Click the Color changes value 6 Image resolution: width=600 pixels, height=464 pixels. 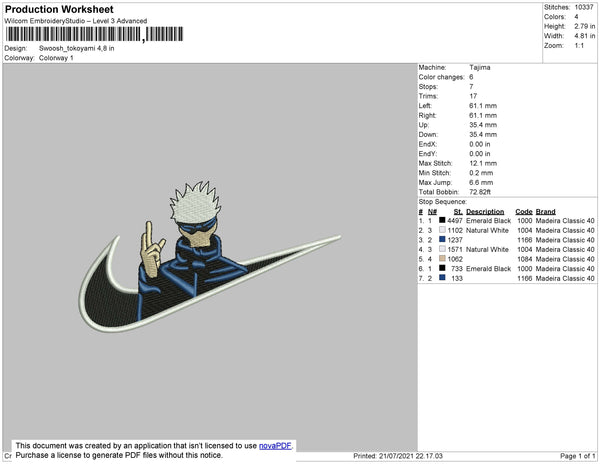click(471, 77)
